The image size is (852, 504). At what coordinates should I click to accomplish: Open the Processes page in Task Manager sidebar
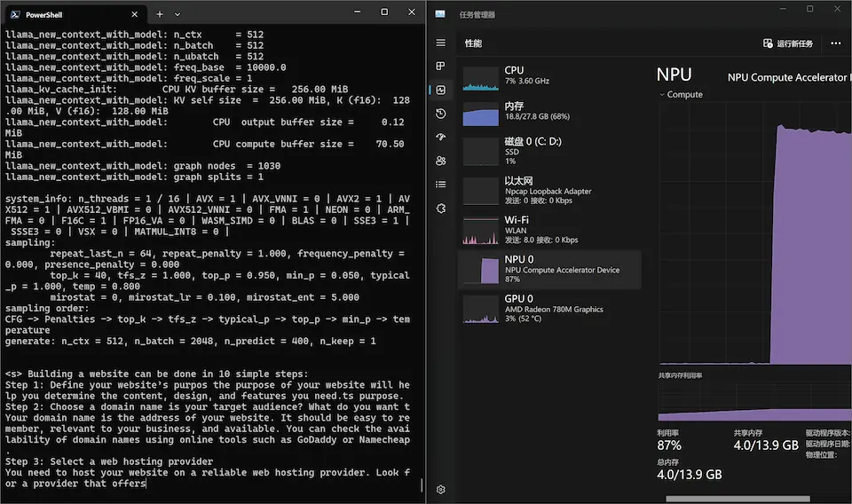click(x=441, y=66)
